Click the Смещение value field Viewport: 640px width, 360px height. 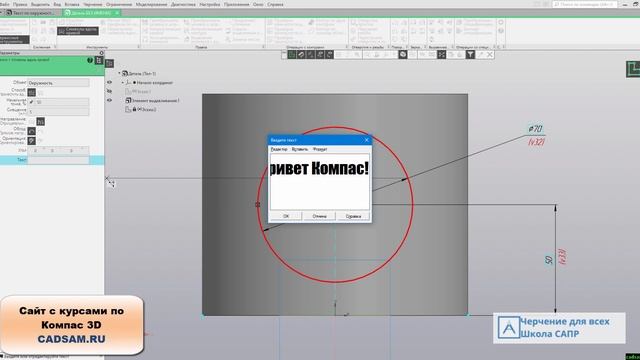(58, 112)
